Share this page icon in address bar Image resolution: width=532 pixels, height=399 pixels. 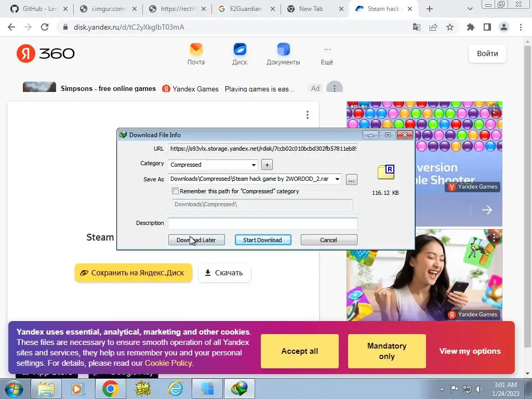433,27
